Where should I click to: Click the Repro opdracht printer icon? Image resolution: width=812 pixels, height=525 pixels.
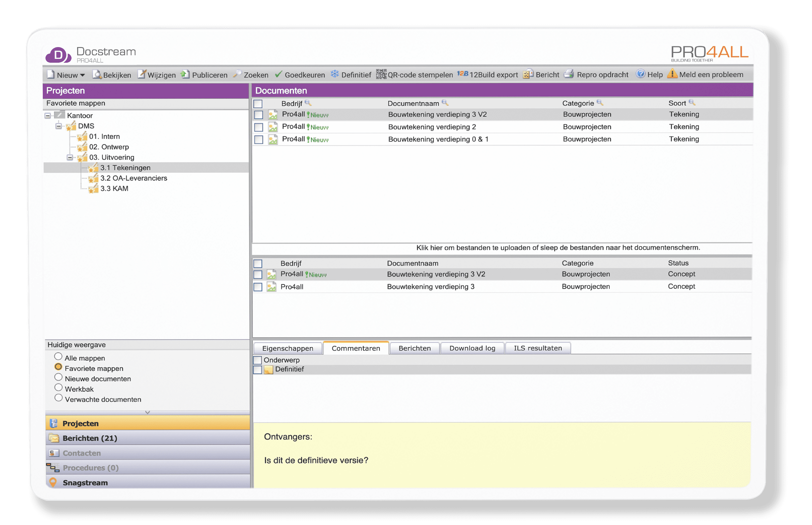(x=569, y=74)
